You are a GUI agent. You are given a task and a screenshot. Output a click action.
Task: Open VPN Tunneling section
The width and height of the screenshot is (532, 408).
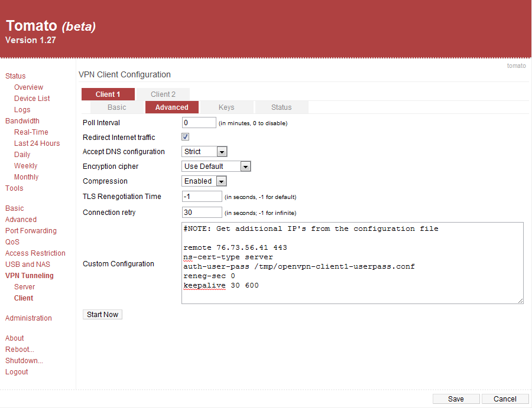29,276
